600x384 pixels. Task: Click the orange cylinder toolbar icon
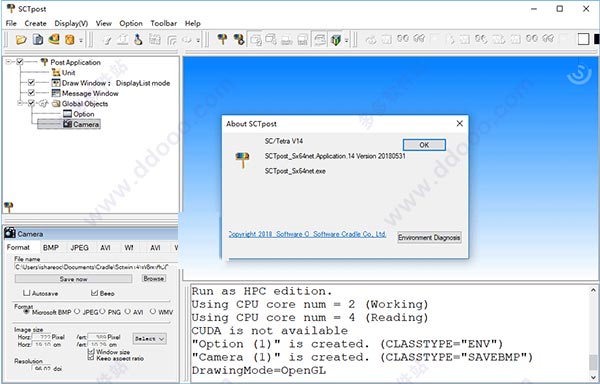pyautogui.click(x=69, y=39)
